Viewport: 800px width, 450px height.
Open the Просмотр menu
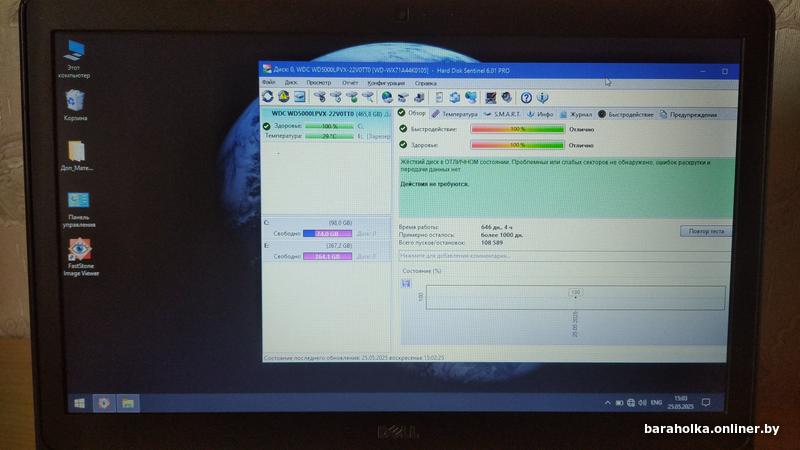[x=319, y=82]
